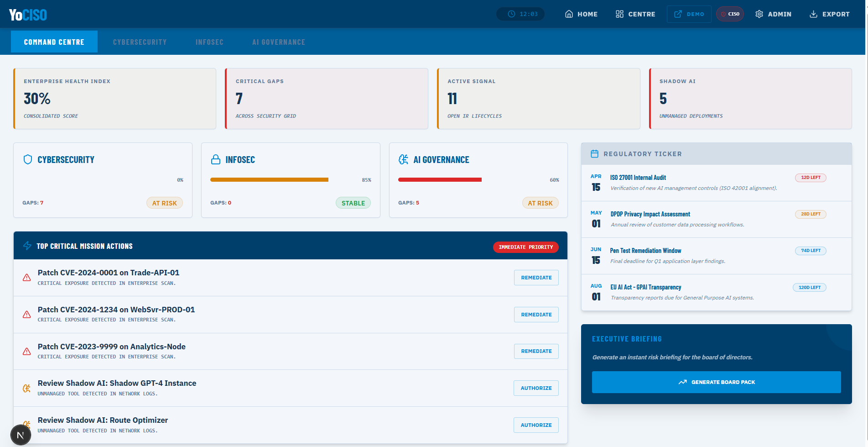Click AI Governance AT RISK status badge
The width and height of the screenshot is (868, 447).
tap(540, 203)
